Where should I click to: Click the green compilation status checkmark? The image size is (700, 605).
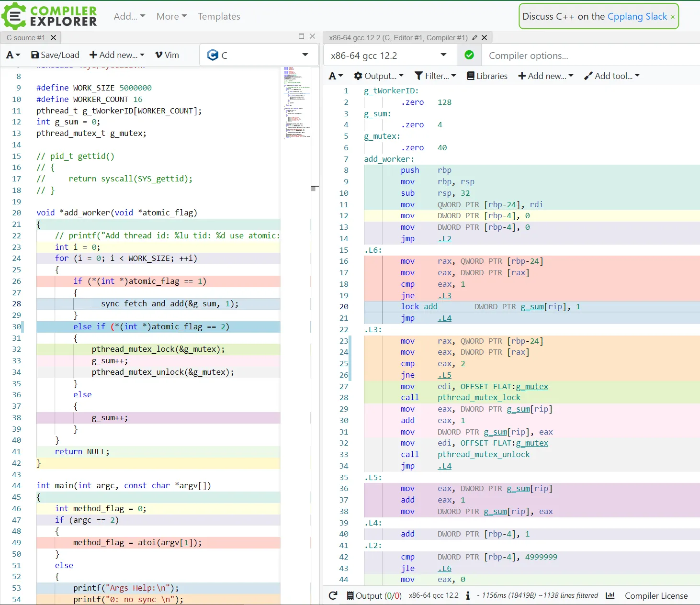469,55
